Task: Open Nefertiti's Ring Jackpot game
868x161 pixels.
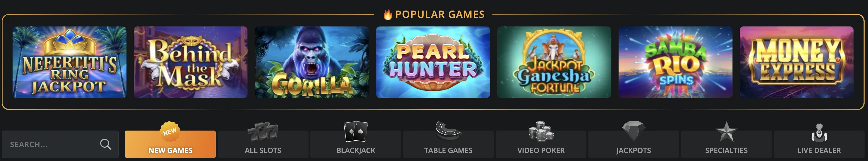Action: pos(70,62)
